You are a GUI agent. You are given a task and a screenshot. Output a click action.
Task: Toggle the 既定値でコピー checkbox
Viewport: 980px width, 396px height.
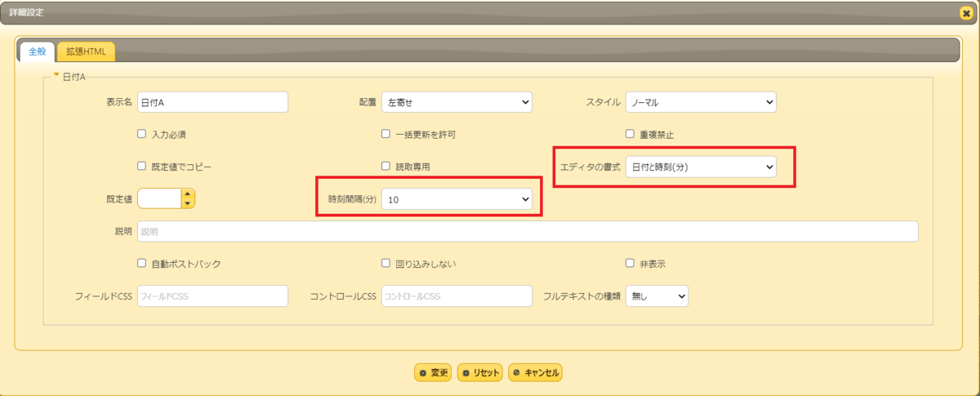pos(141,166)
